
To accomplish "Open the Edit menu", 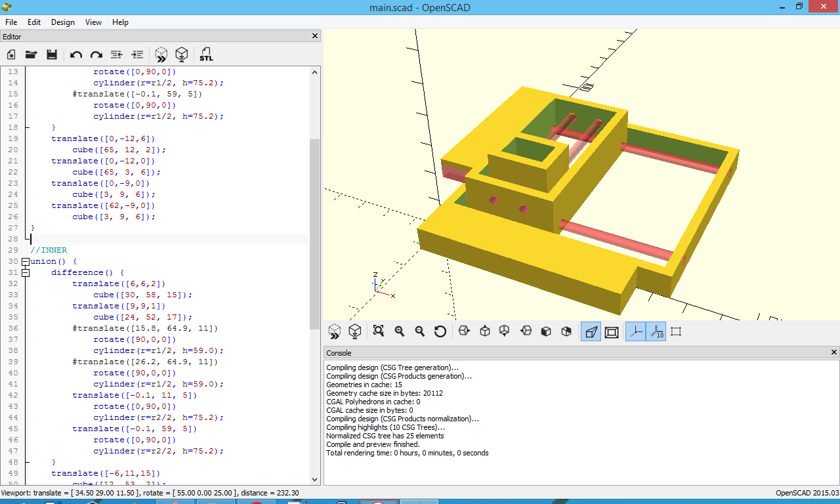I will (x=34, y=22).
